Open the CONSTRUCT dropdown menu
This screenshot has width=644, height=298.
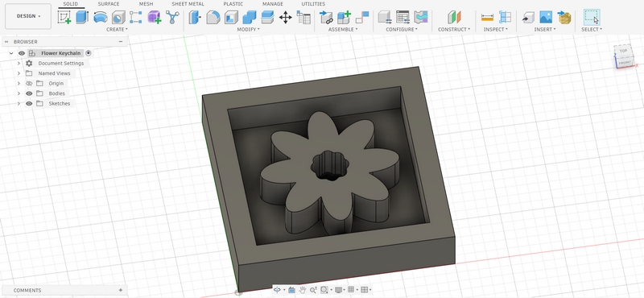tap(454, 30)
